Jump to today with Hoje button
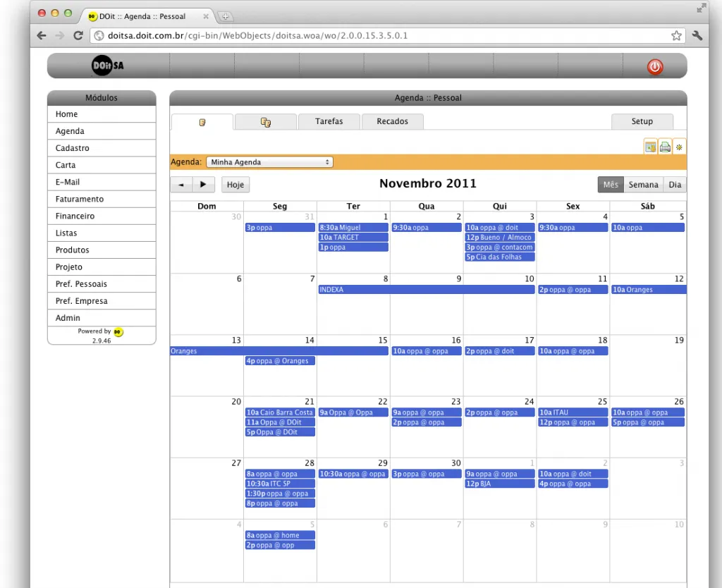 pos(235,185)
